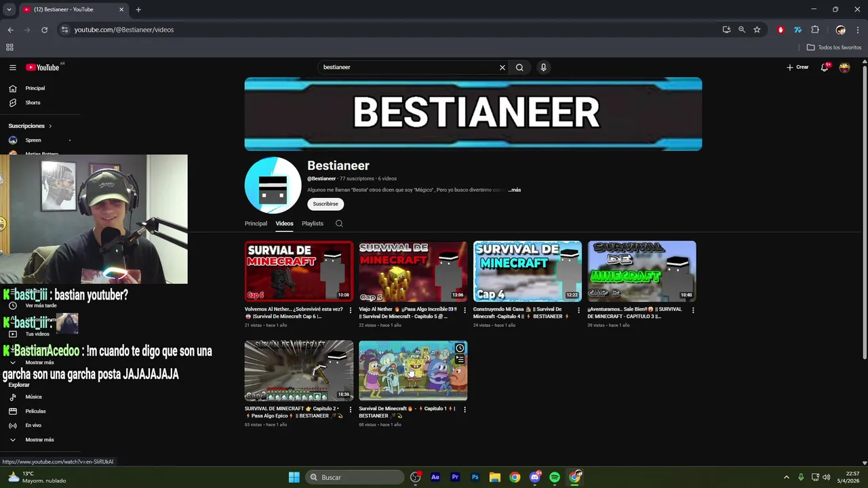Open 'Volvemos Al Nether' Cap 6 video title
The width and height of the screenshot is (868, 488).
[294, 312]
